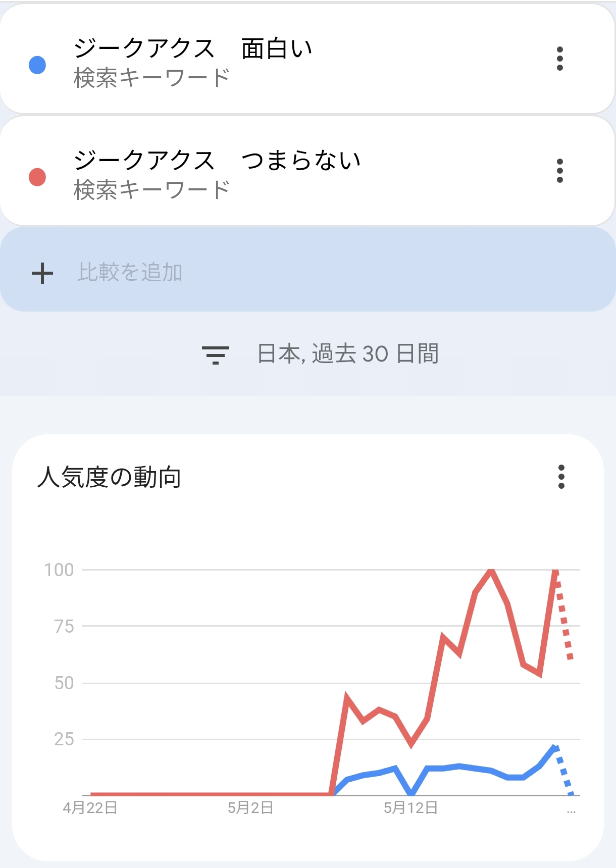This screenshot has height=868, width=616.
Task: Click the 5月2日 axis date label
Action: click(250, 808)
